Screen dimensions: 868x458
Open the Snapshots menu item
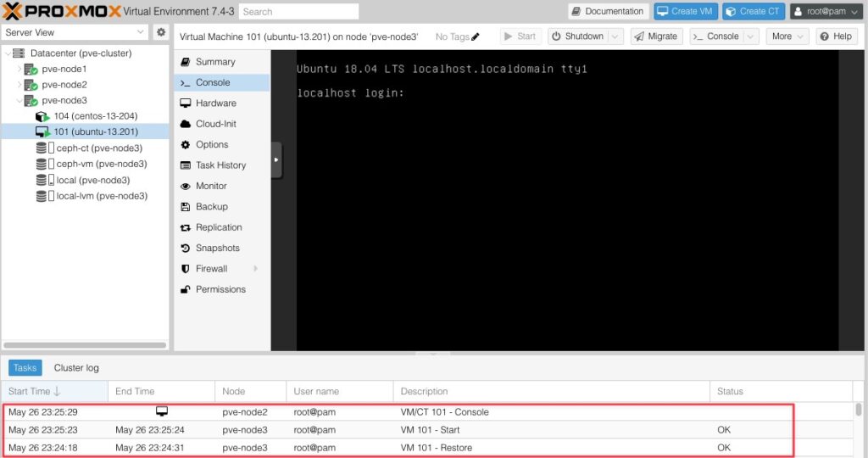point(223,249)
